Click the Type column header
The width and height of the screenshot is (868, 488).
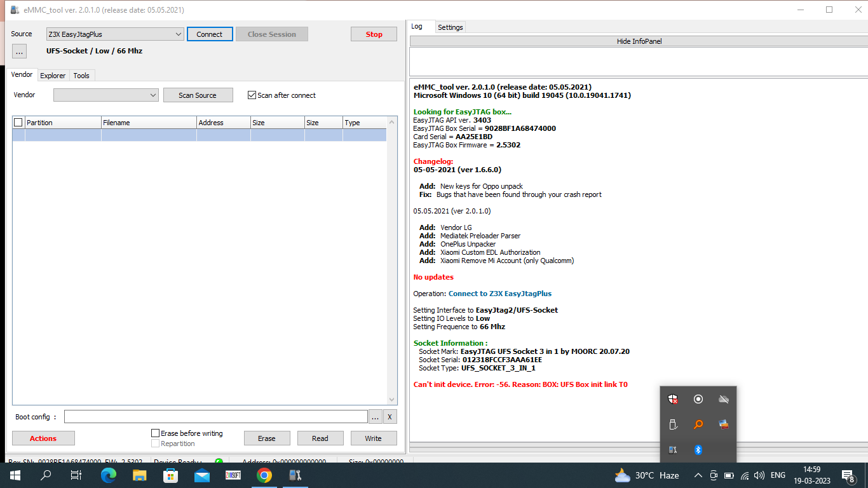[365, 123]
